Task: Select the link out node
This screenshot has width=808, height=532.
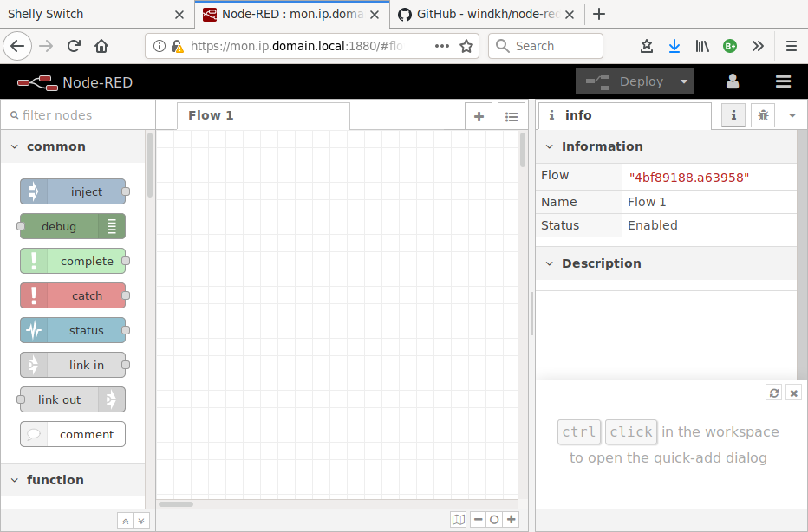Action: click(x=73, y=399)
